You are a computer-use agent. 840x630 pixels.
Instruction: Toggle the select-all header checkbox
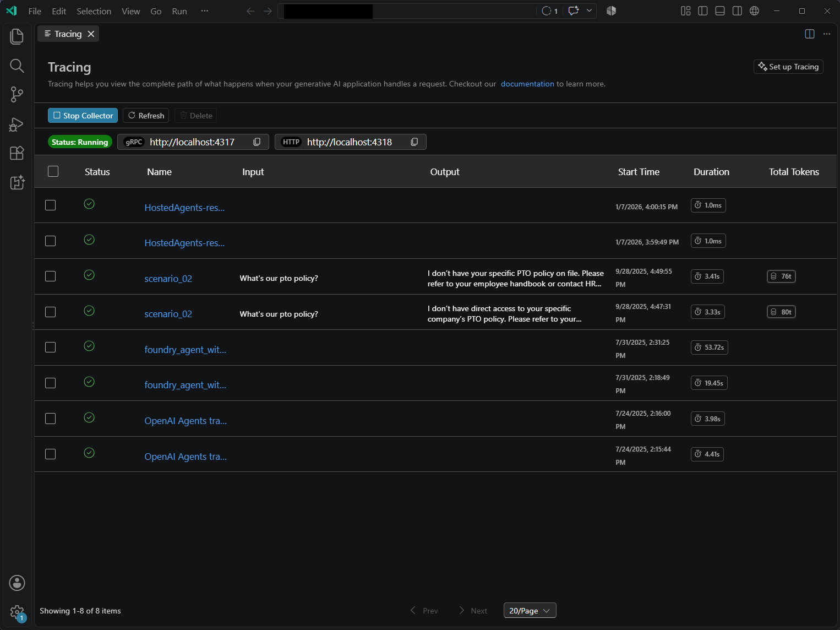click(x=53, y=171)
